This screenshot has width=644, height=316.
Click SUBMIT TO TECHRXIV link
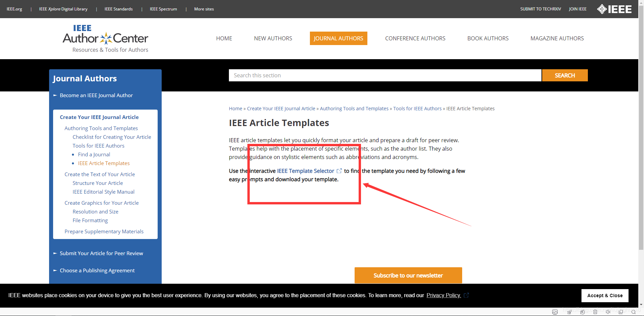point(540,9)
